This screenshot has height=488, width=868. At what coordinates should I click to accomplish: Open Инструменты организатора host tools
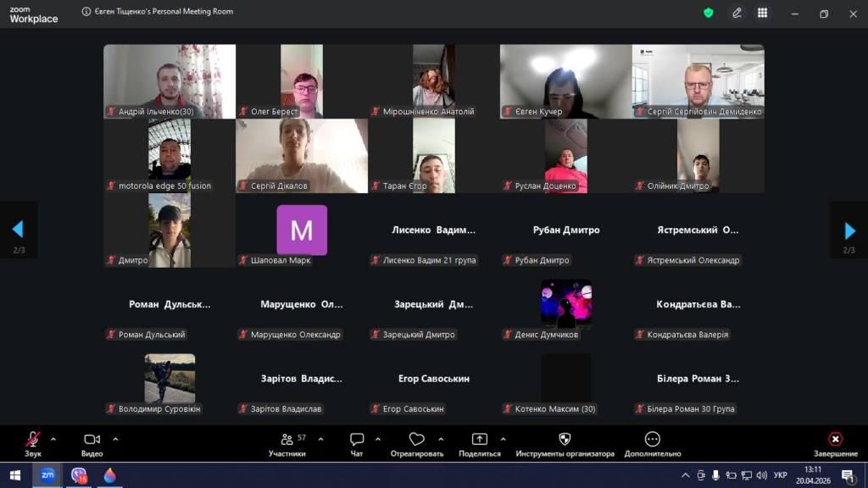(x=565, y=441)
